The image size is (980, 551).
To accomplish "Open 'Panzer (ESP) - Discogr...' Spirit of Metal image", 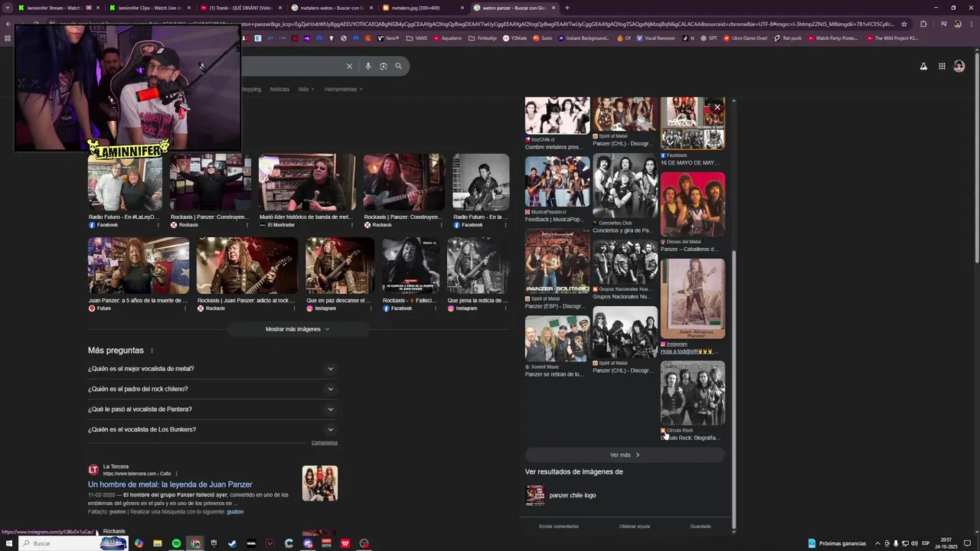I will click(x=557, y=262).
